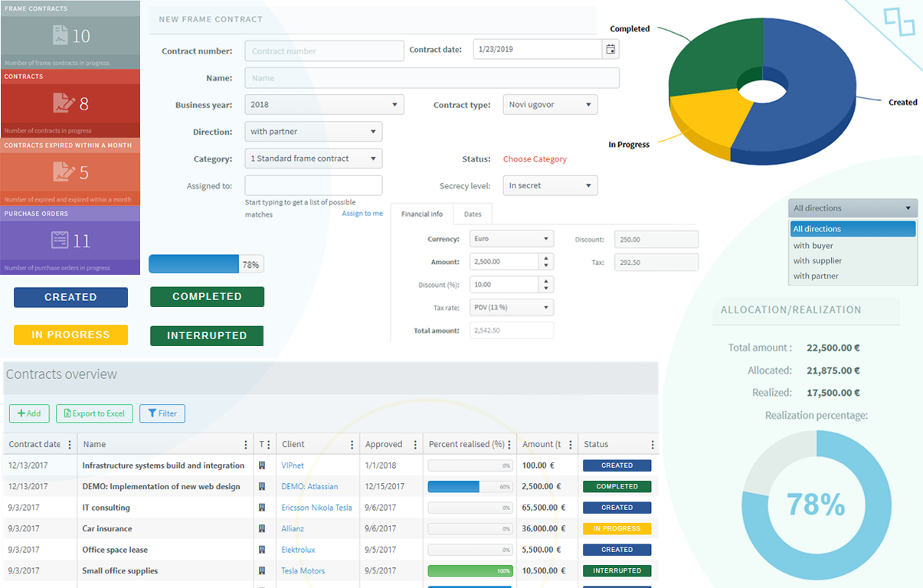Screen dimensions: 923x588
Task: Open the Frame Contracts tile document icon
Action: [x=61, y=35]
